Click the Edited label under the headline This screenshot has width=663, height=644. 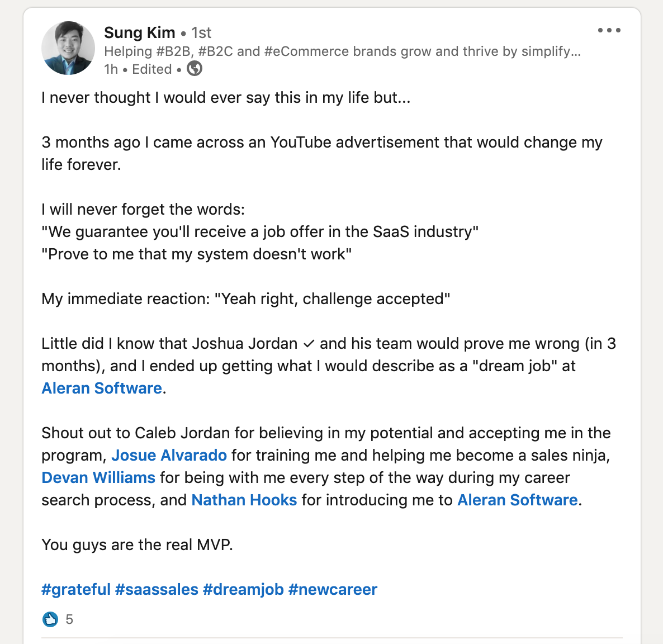151,69
